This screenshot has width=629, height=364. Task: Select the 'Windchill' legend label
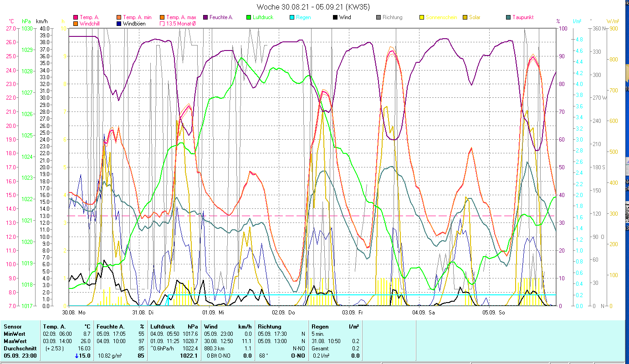90,23
